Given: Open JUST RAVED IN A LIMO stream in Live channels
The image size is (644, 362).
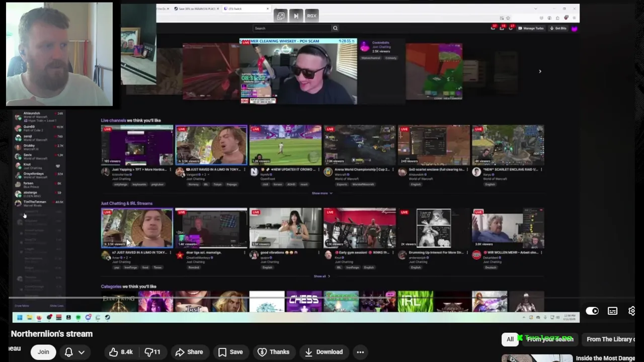Looking at the screenshot, I should pos(211,145).
